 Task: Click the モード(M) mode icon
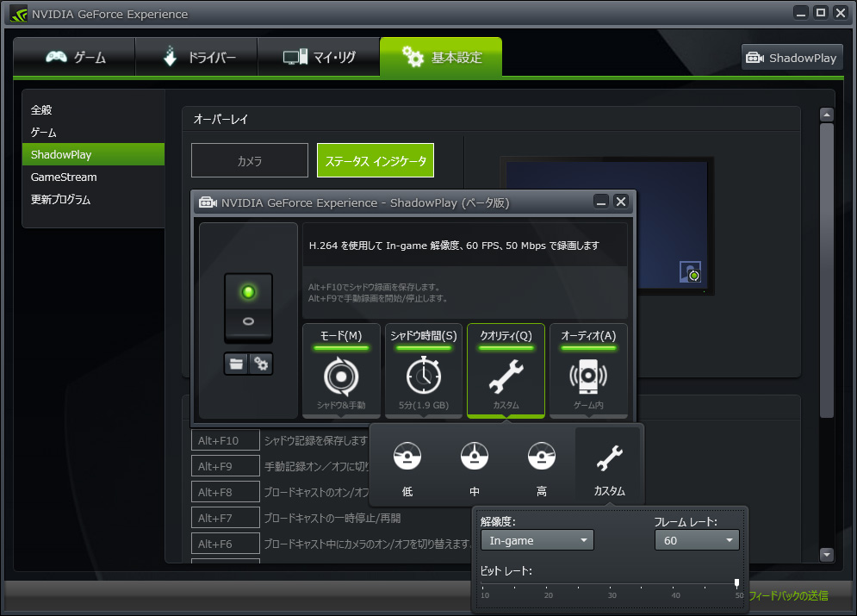[x=341, y=376]
